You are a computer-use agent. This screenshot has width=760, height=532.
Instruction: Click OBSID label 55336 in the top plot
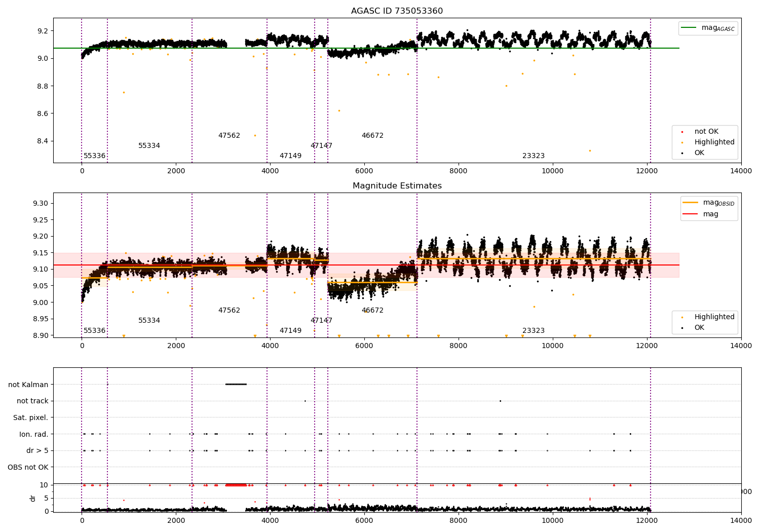pos(95,156)
